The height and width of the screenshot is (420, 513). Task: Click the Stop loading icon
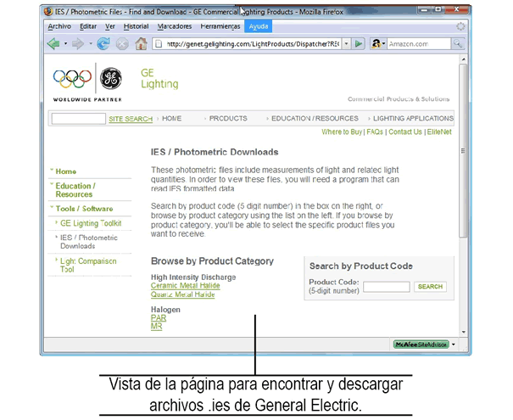(x=122, y=43)
